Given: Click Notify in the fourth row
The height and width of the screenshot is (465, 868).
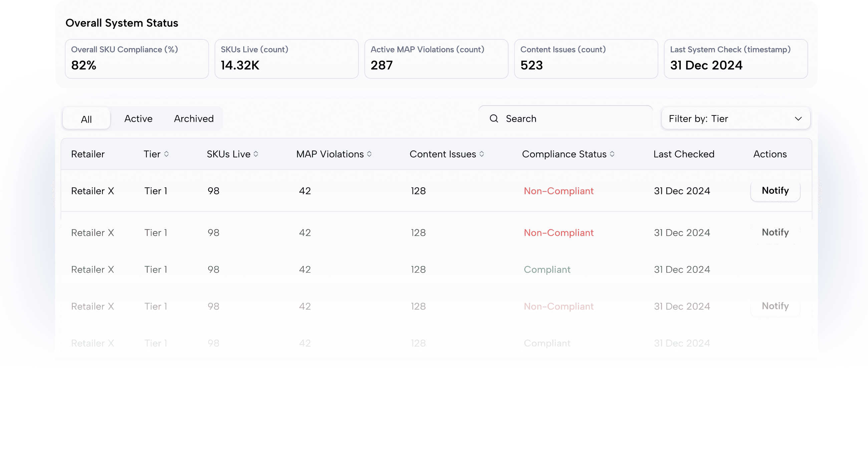Looking at the screenshot, I should [775, 306].
